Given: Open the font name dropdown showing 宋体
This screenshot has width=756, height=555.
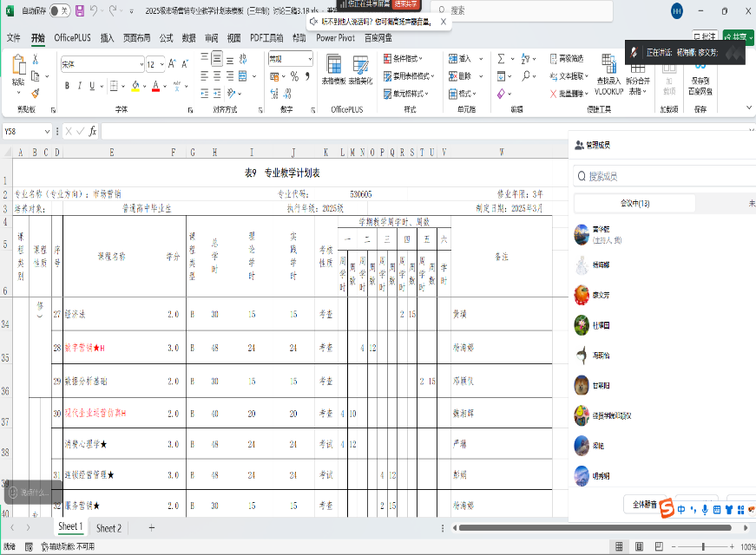Looking at the screenshot, I should tap(102, 64).
